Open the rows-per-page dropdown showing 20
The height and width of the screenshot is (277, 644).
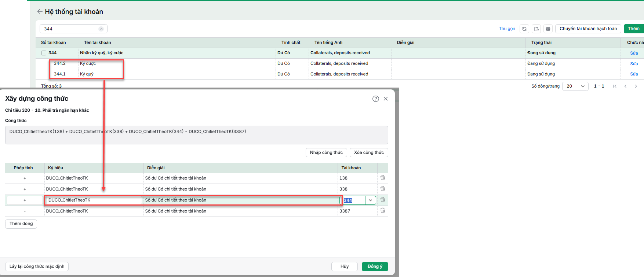[575, 86]
